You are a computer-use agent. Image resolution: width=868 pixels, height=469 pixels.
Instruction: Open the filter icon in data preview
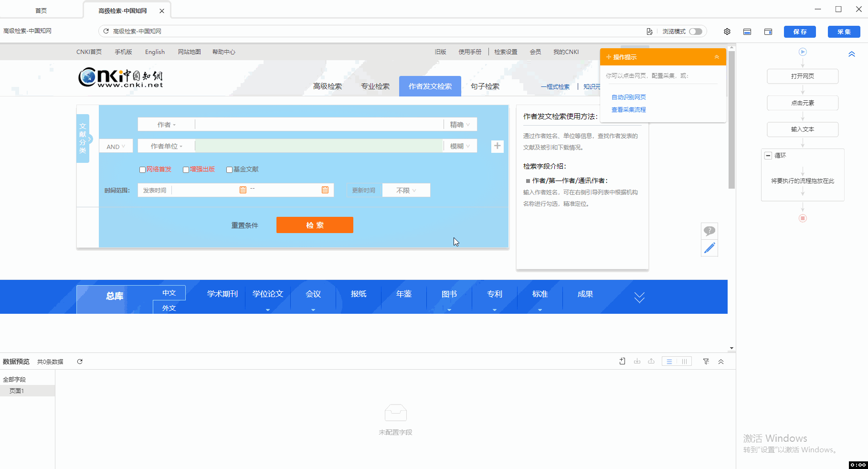click(x=706, y=362)
